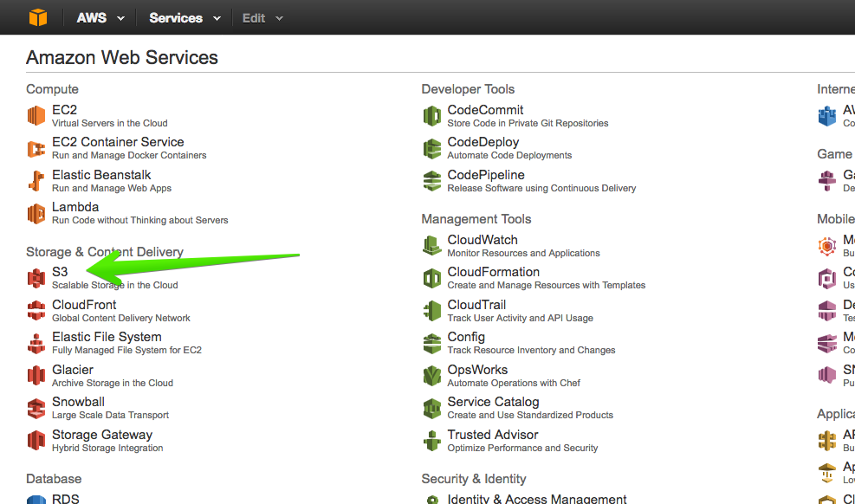Open Identity & Access Management link
The width and height of the screenshot is (855, 504).
(x=536, y=499)
